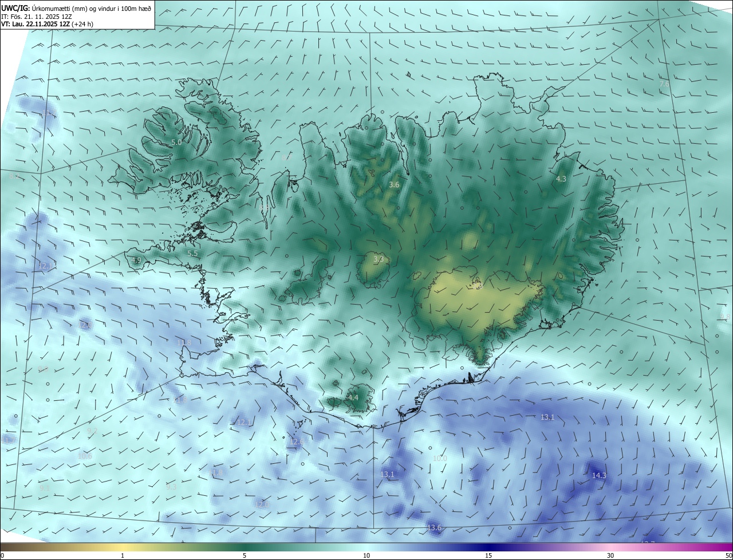733x560 pixels.
Task: Click the 14.3 precipitation maximum label
Action: (599, 475)
